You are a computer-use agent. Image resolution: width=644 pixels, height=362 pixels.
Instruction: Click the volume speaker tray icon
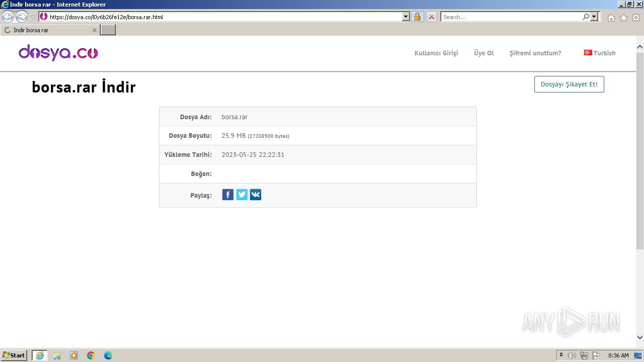point(572,355)
